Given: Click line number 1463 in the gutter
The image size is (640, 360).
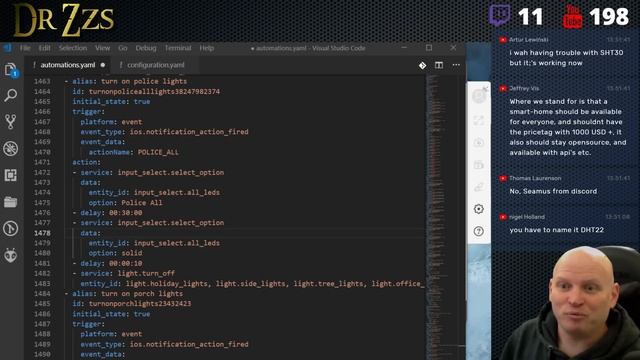Looking at the screenshot, I should [x=42, y=81].
